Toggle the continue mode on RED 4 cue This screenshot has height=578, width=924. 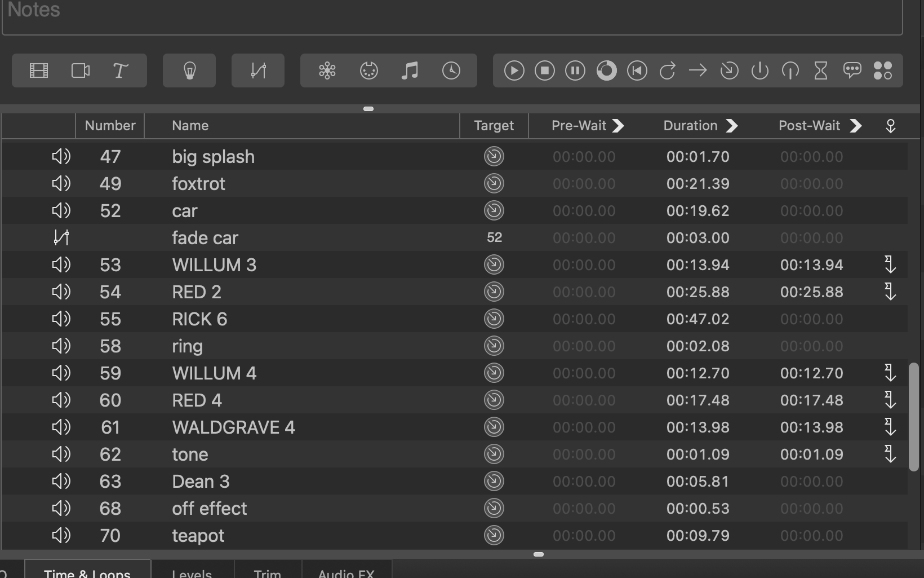[x=890, y=400]
